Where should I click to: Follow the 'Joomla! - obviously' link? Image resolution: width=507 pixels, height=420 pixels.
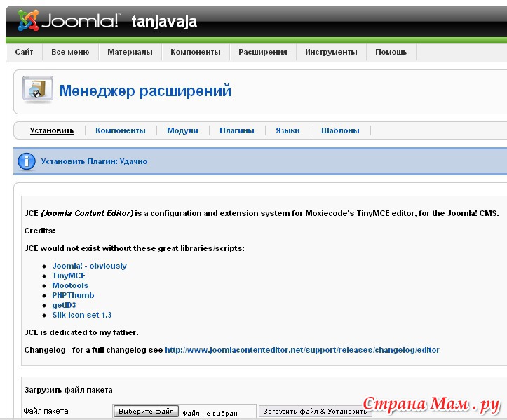pos(89,266)
